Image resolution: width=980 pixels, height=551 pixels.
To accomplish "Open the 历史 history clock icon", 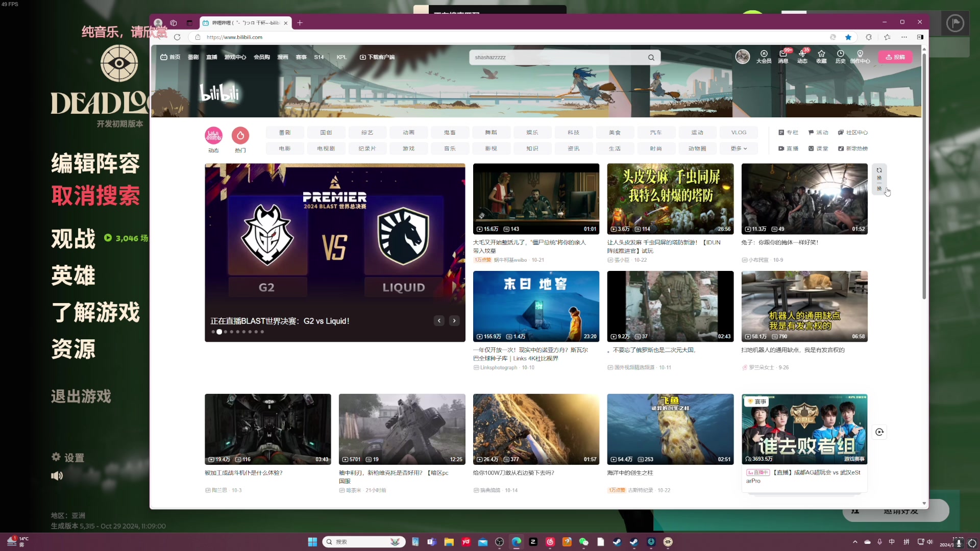I will pos(840,57).
